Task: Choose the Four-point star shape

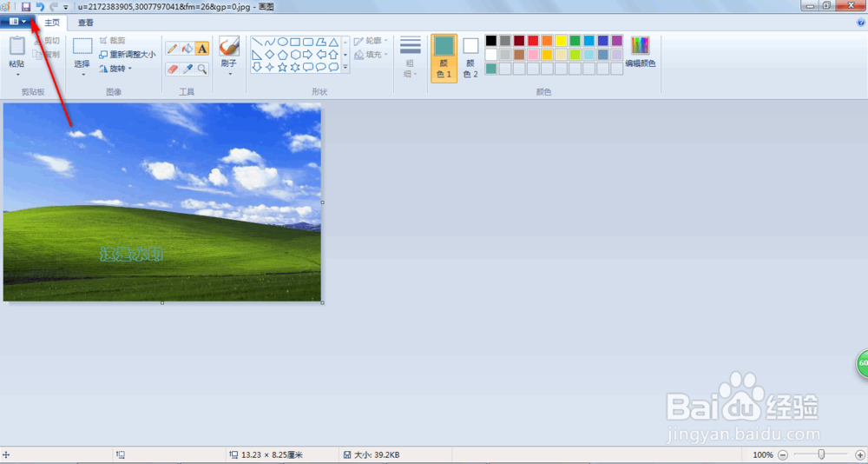Action: point(270,67)
